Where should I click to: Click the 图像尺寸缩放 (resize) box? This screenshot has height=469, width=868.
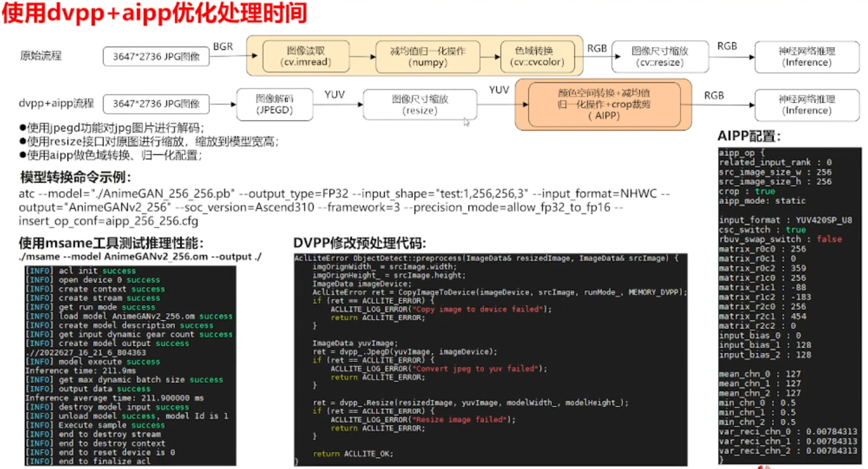tap(420, 105)
